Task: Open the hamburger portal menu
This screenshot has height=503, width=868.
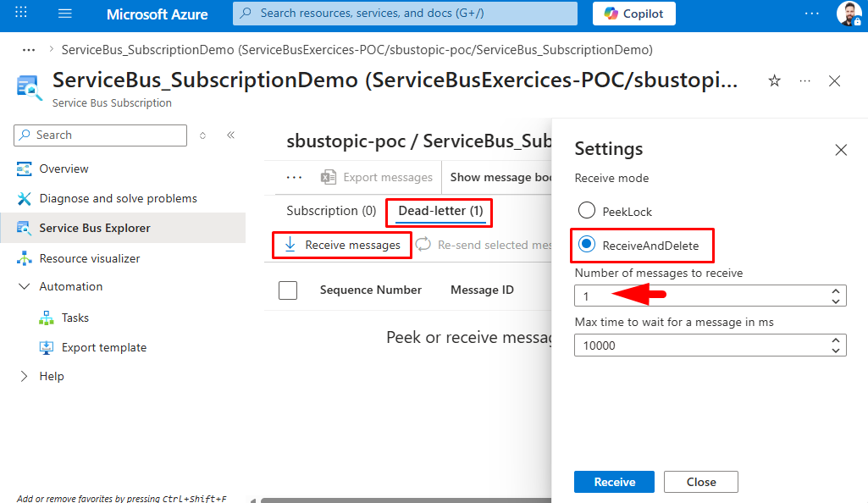Action: click(64, 14)
